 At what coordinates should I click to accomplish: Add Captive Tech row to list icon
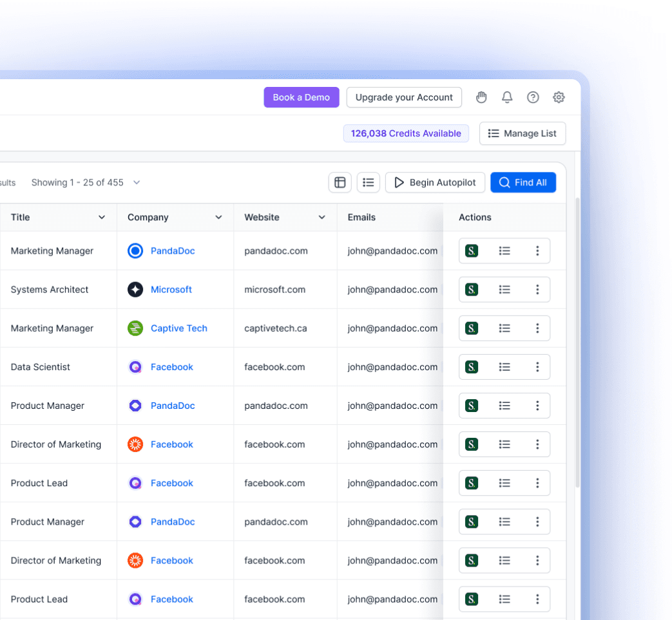tap(504, 328)
